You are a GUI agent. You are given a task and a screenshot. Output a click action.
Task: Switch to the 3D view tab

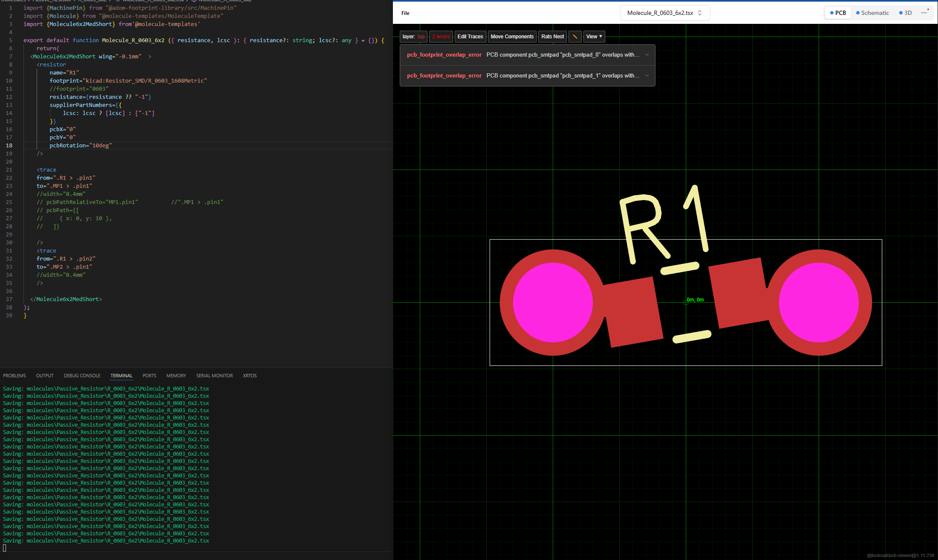[906, 13]
